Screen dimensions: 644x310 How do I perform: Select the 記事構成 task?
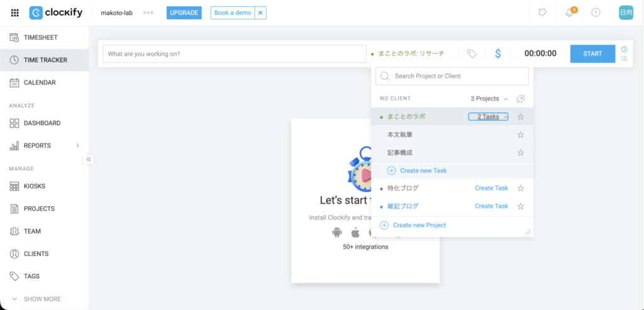pyautogui.click(x=400, y=153)
